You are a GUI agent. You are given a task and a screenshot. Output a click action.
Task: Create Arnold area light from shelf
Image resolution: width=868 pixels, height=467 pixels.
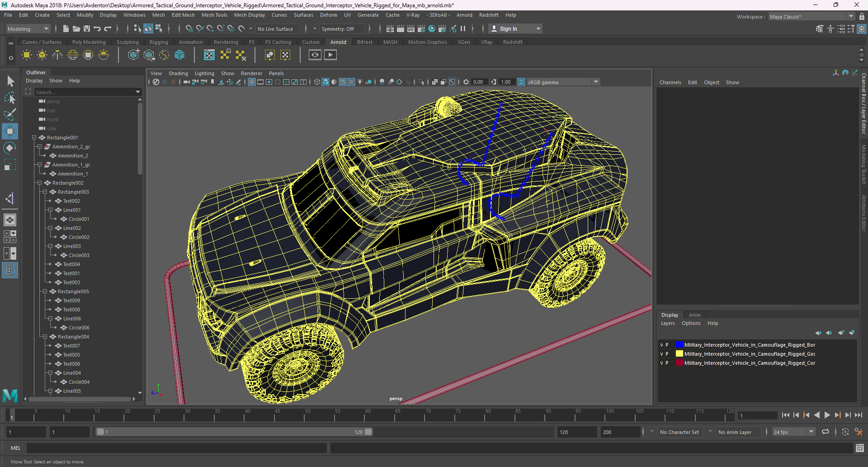27,55
